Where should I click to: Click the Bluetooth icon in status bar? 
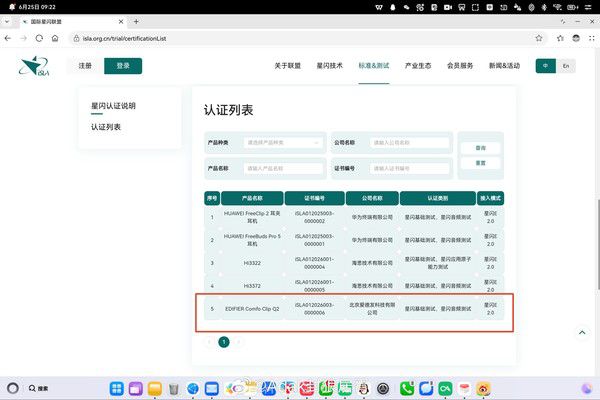544,7
